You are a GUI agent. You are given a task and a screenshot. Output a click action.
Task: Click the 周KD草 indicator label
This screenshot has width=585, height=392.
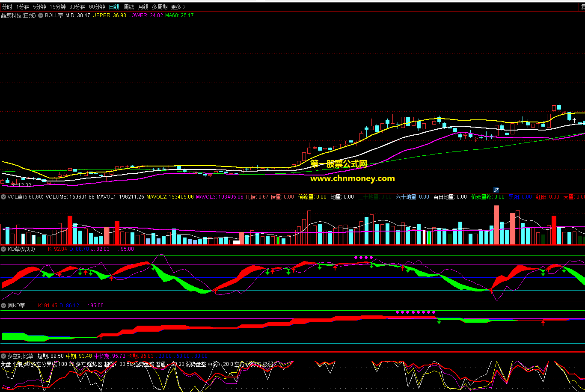point(16,306)
